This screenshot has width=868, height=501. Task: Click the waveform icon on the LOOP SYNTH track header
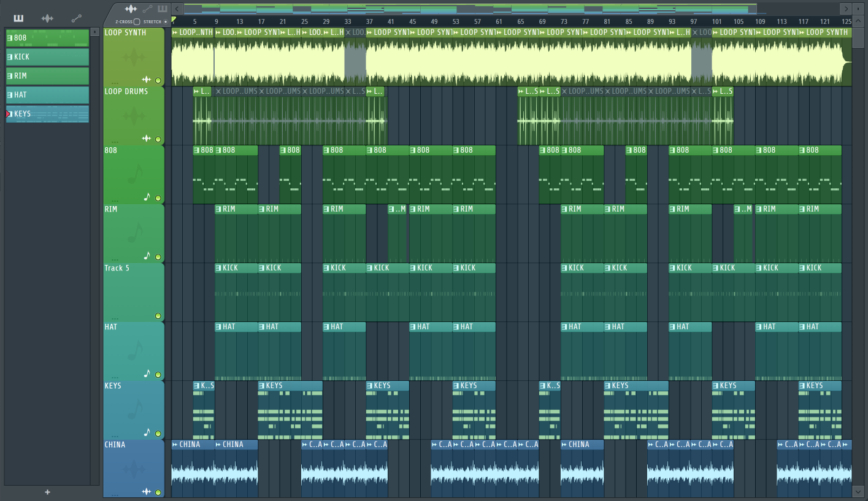click(x=148, y=80)
